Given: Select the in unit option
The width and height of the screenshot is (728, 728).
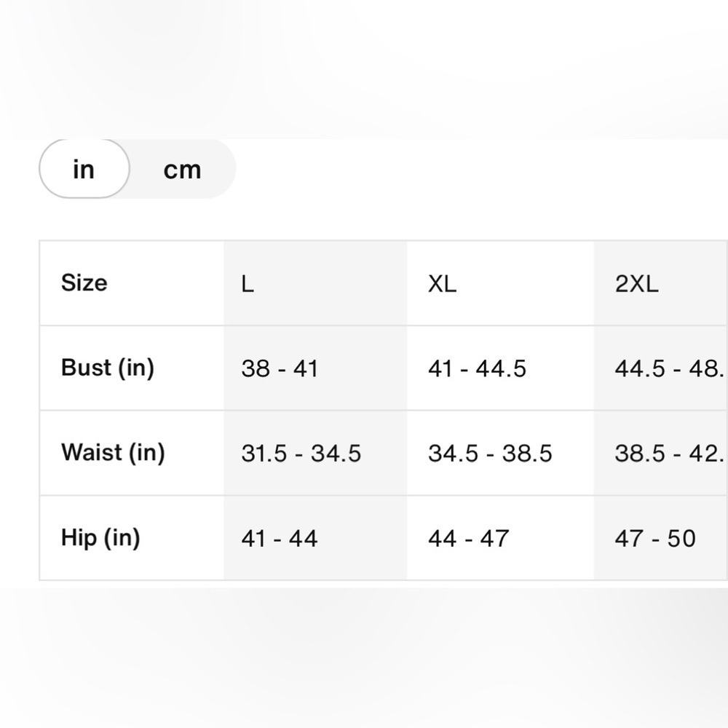Looking at the screenshot, I should tap(84, 169).
